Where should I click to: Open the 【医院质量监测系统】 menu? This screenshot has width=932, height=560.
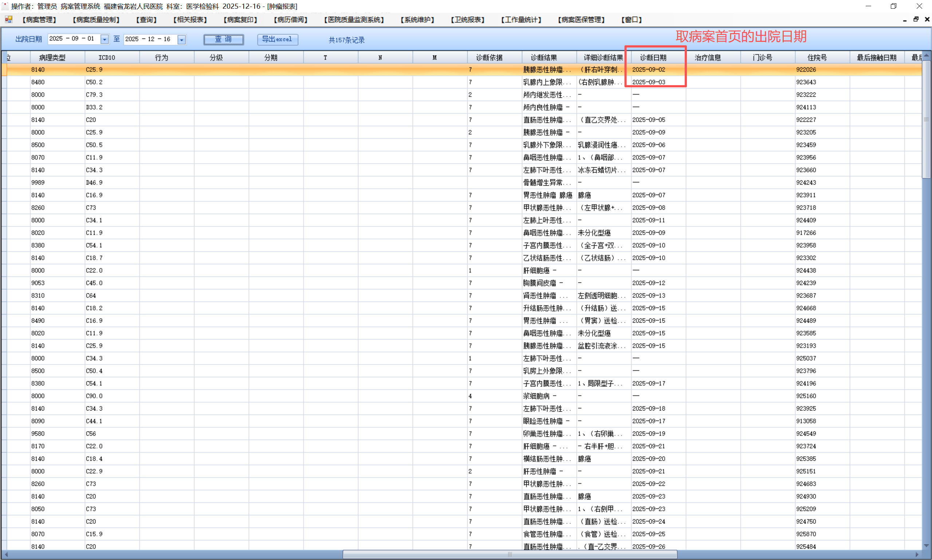pos(354,20)
